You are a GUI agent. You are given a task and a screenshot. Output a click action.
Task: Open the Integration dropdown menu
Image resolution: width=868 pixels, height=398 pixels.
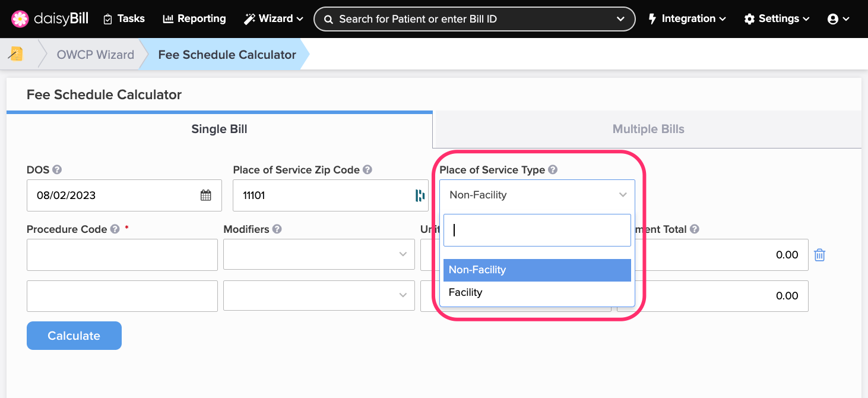click(x=687, y=19)
